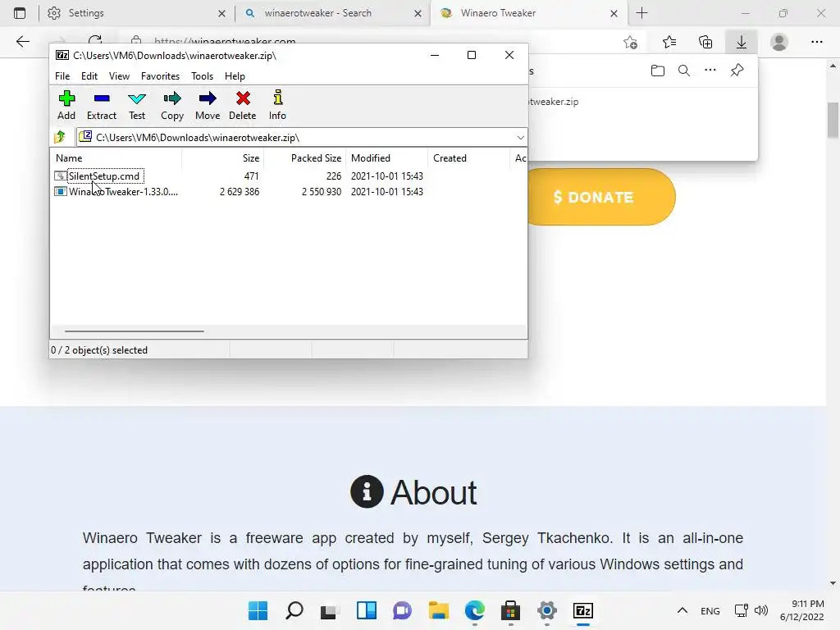Open Task View on taskbar
840x630 pixels.
330,610
